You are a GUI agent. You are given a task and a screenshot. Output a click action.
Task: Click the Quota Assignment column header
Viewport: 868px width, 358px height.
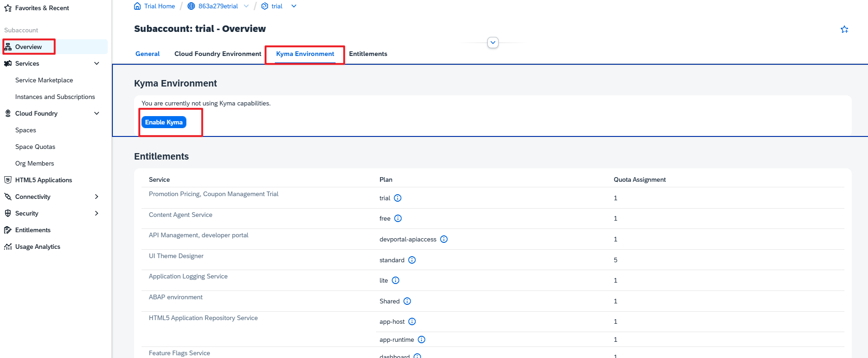click(640, 179)
